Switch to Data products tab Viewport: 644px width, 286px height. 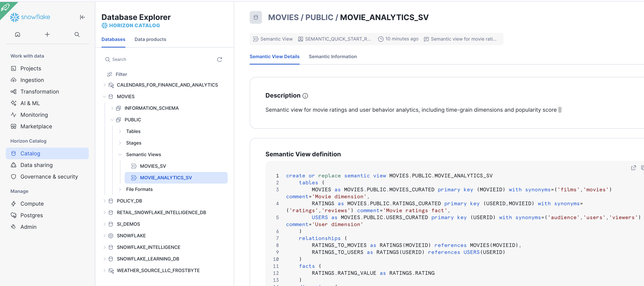(150, 39)
